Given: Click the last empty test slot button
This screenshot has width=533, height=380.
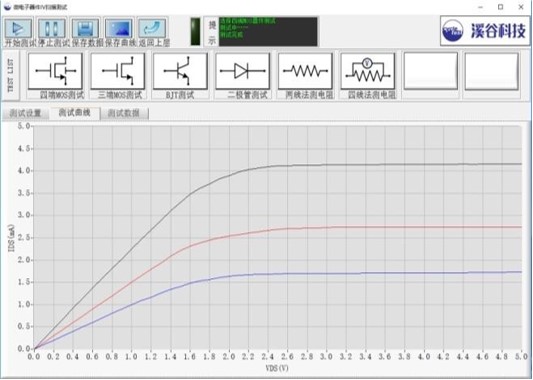Looking at the screenshot, I should [x=492, y=71].
